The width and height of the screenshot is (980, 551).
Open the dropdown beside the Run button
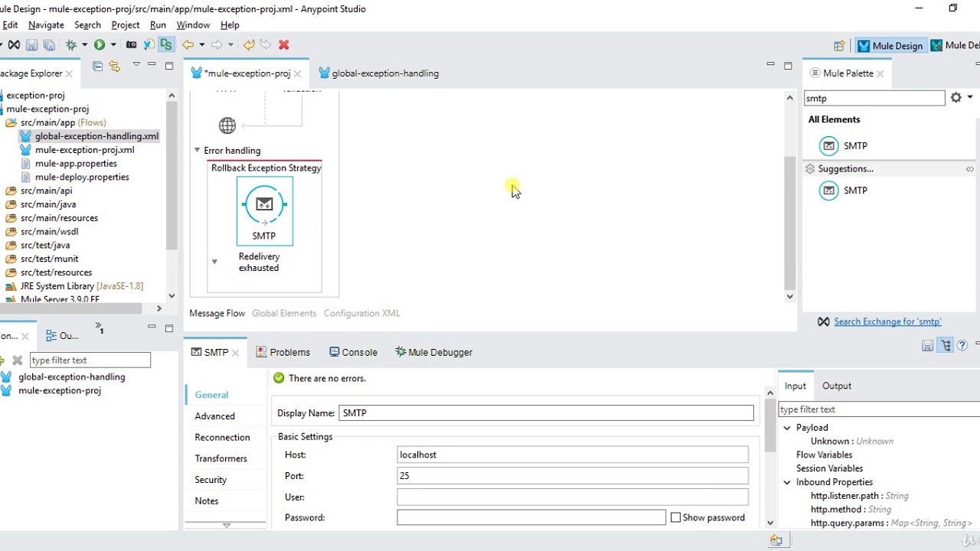[113, 45]
